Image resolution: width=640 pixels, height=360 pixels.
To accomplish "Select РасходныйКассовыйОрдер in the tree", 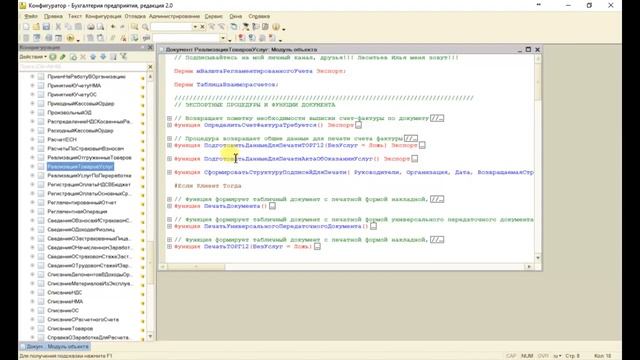I will point(80,131).
